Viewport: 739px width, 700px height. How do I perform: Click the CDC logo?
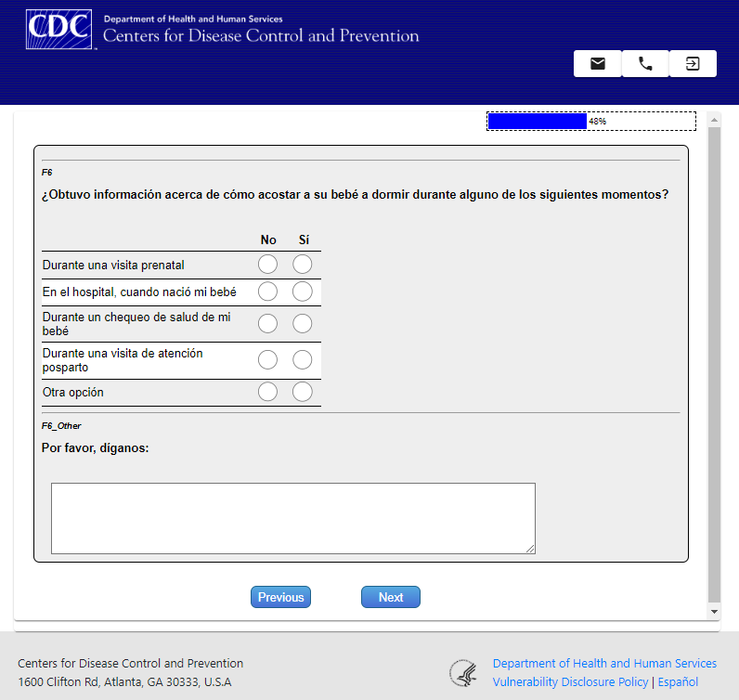[x=59, y=31]
